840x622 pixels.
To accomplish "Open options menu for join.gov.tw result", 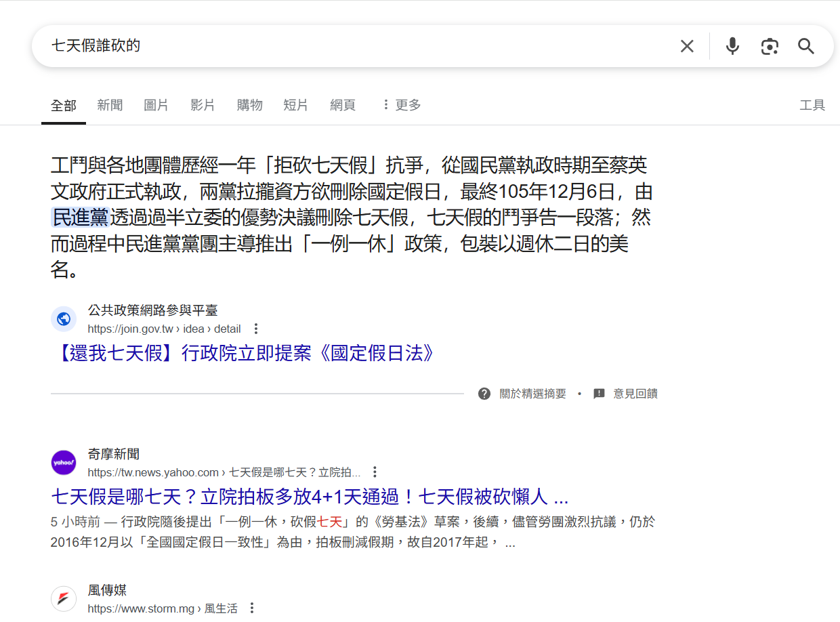I will 255,329.
